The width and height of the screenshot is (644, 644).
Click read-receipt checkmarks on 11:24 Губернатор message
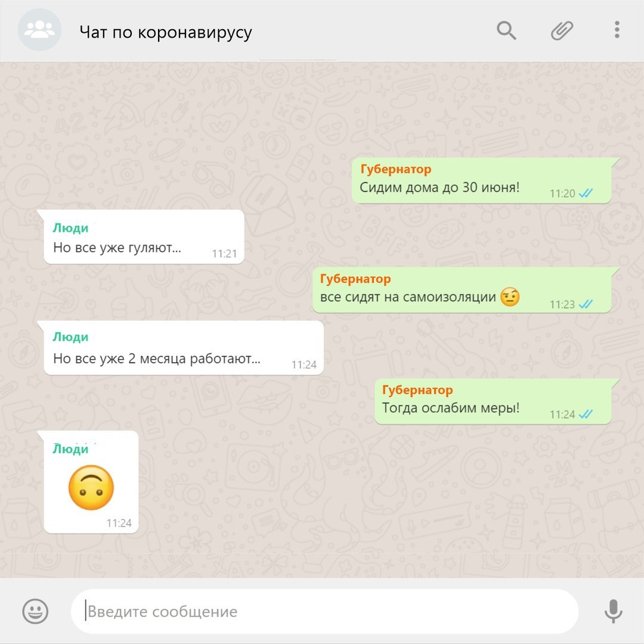click(586, 414)
